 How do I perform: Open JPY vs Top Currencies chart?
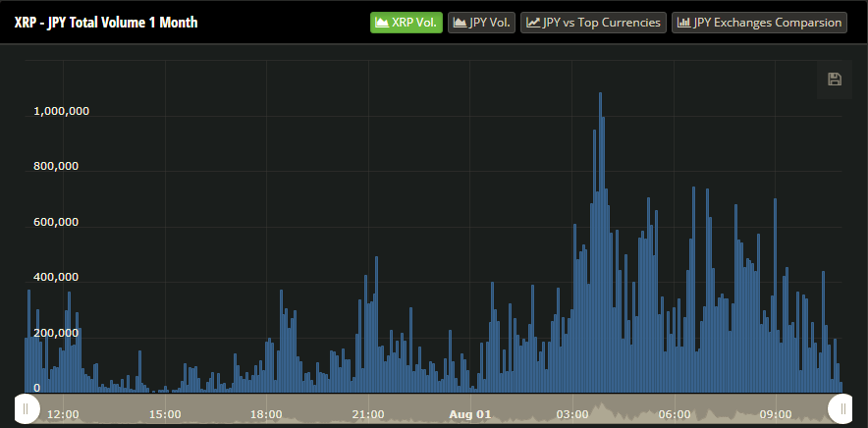pos(593,23)
